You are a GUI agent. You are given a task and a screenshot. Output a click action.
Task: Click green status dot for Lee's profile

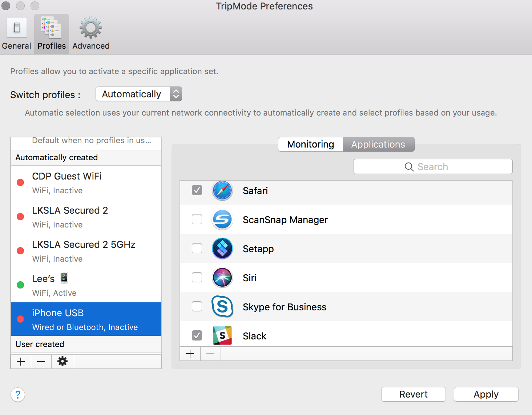click(20, 285)
